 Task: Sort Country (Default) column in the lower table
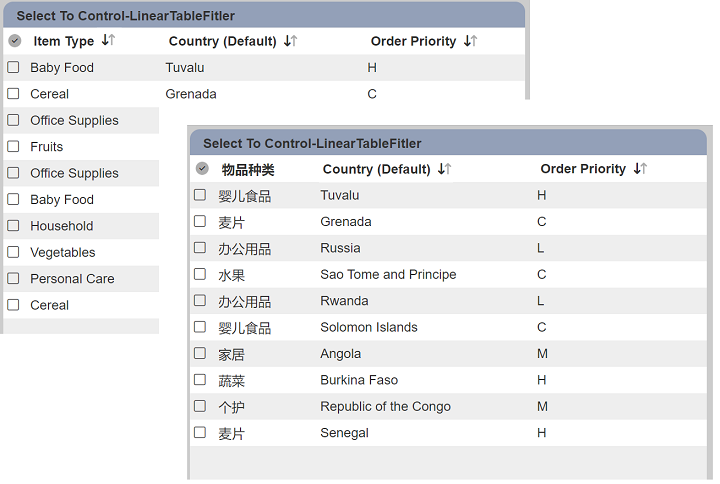tap(444, 169)
